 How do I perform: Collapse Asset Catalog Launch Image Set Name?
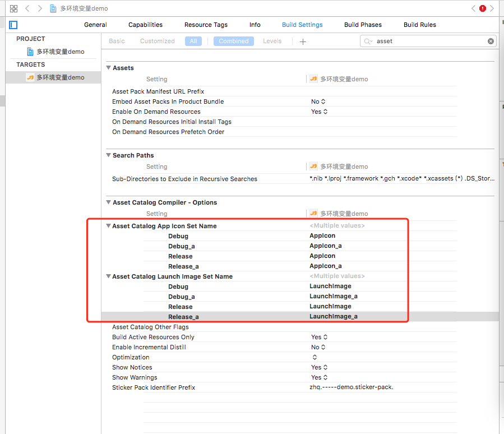click(x=109, y=276)
